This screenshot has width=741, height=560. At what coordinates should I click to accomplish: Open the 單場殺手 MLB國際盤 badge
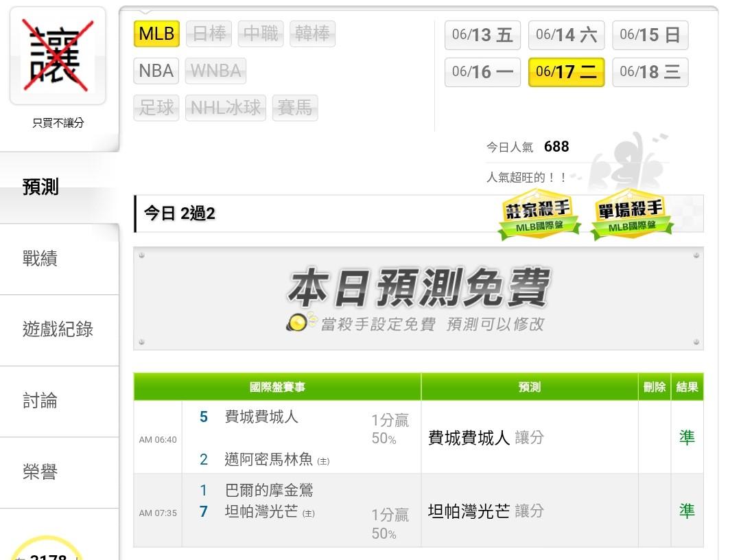coord(631,215)
